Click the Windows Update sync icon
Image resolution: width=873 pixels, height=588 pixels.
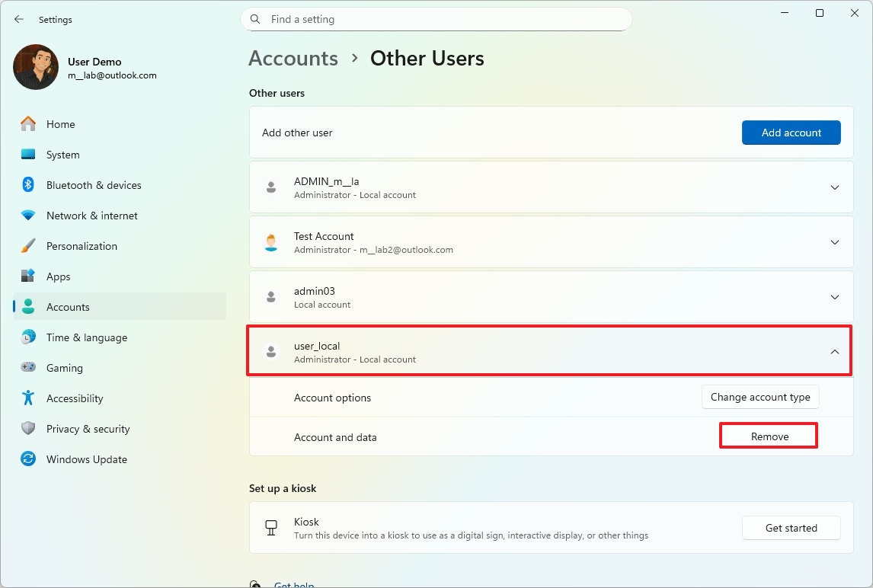[x=28, y=459]
